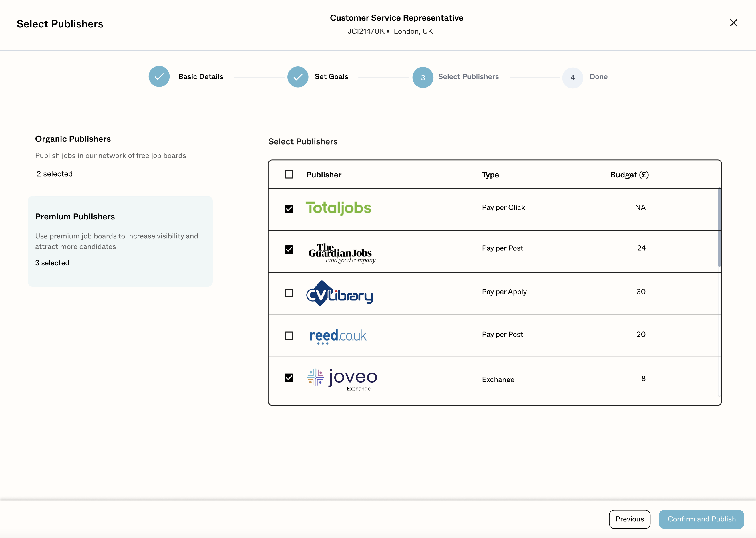
Task: Deselect the Joveo Exchange checkbox
Action: click(x=289, y=378)
